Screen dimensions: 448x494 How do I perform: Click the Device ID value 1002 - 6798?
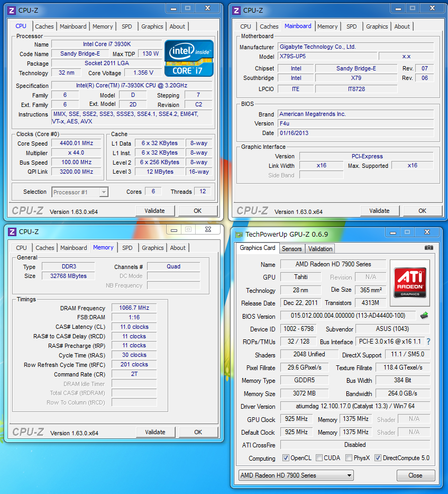tap(298, 329)
